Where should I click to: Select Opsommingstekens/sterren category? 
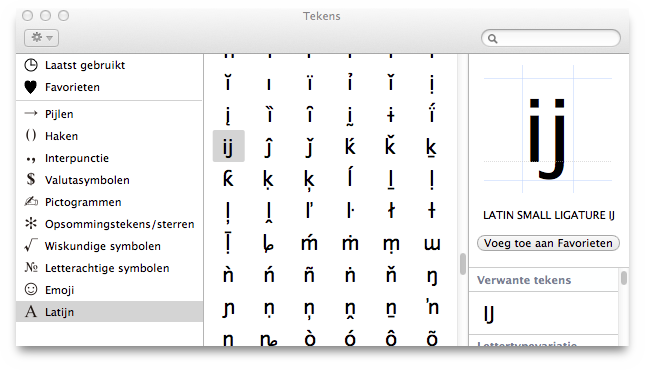(109, 224)
